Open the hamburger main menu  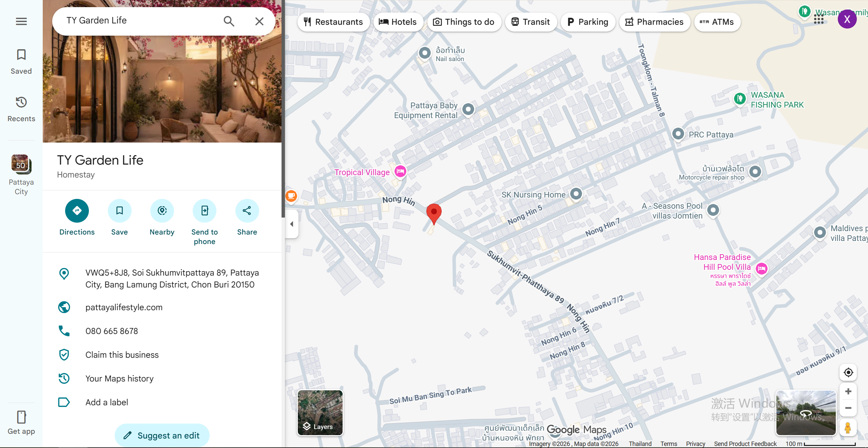(x=21, y=21)
